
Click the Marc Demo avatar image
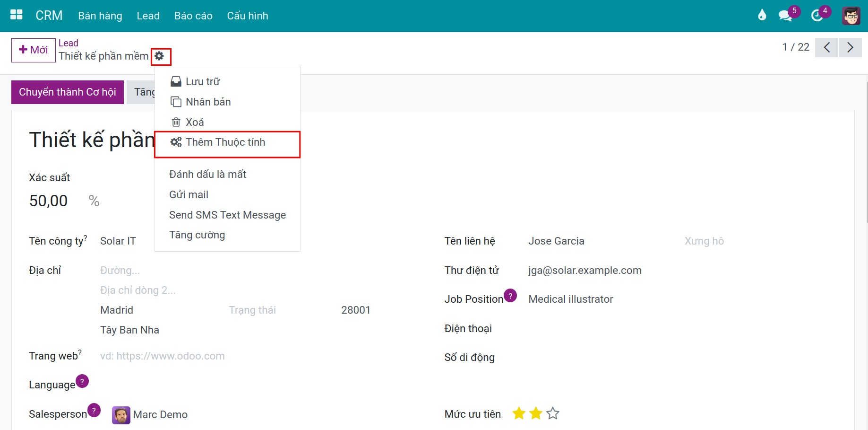click(x=121, y=415)
